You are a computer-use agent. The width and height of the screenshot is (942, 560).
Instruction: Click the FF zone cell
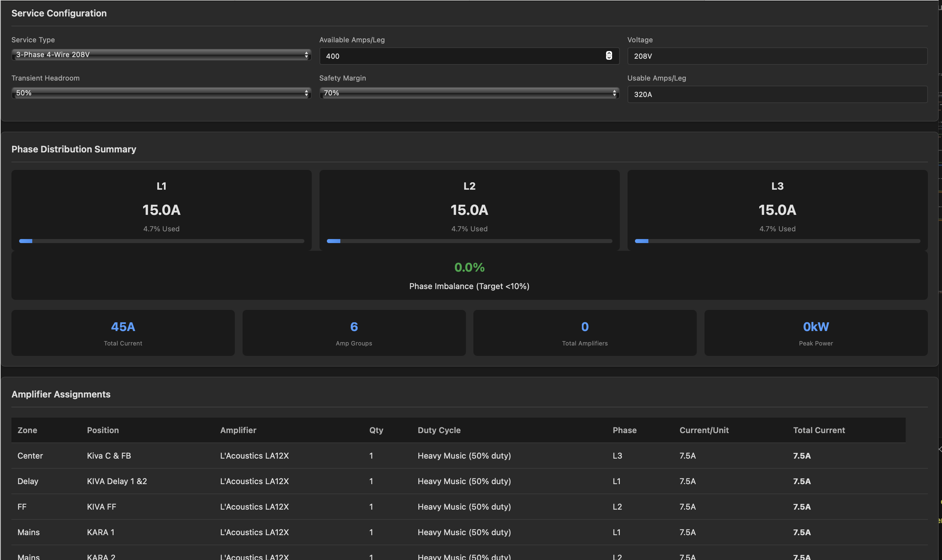click(22, 507)
